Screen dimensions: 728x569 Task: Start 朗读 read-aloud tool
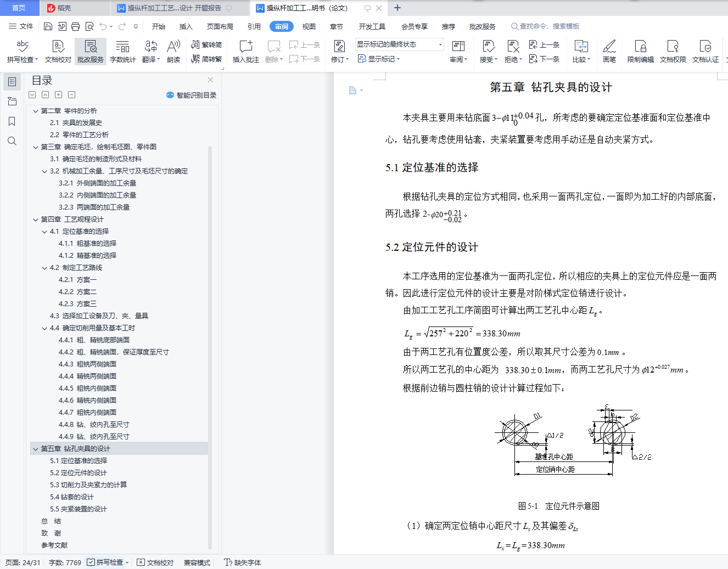click(173, 51)
